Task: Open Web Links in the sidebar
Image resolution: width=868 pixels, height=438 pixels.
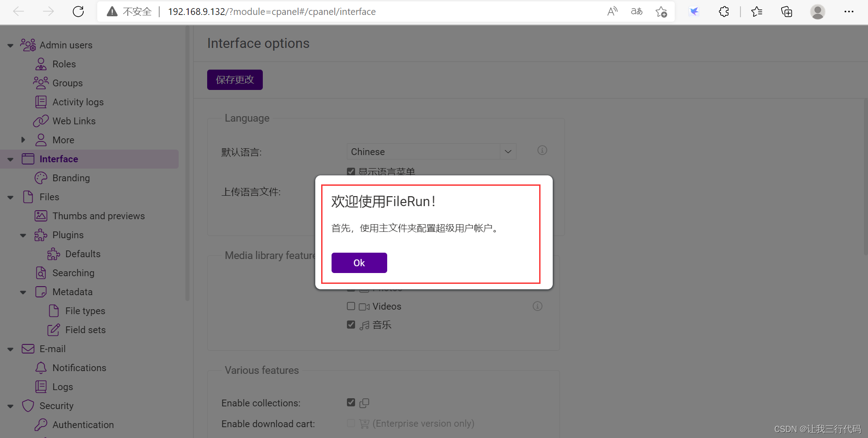Action: (74, 121)
